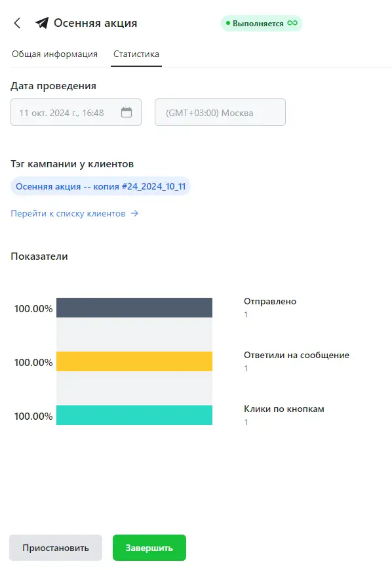The image size is (392, 570).
Task: Click the date field 11 окт. 2024
Action: point(76,112)
